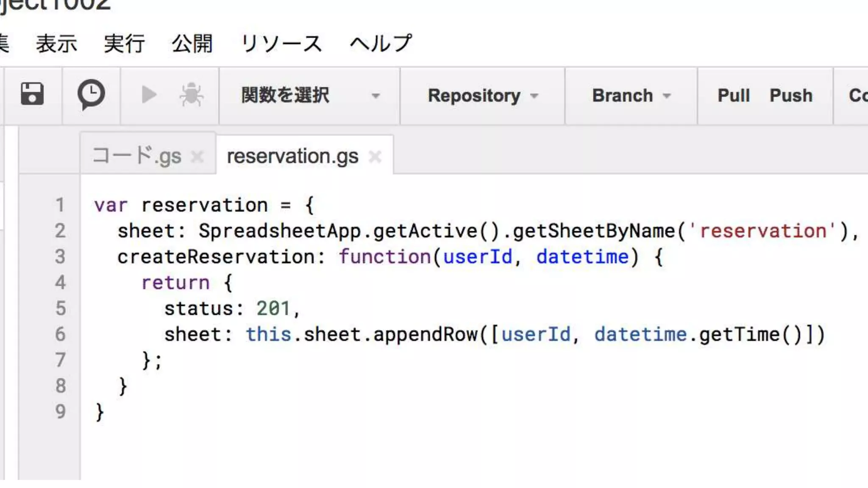
Task: Click line number 4 in the gutter
Action: coord(60,283)
